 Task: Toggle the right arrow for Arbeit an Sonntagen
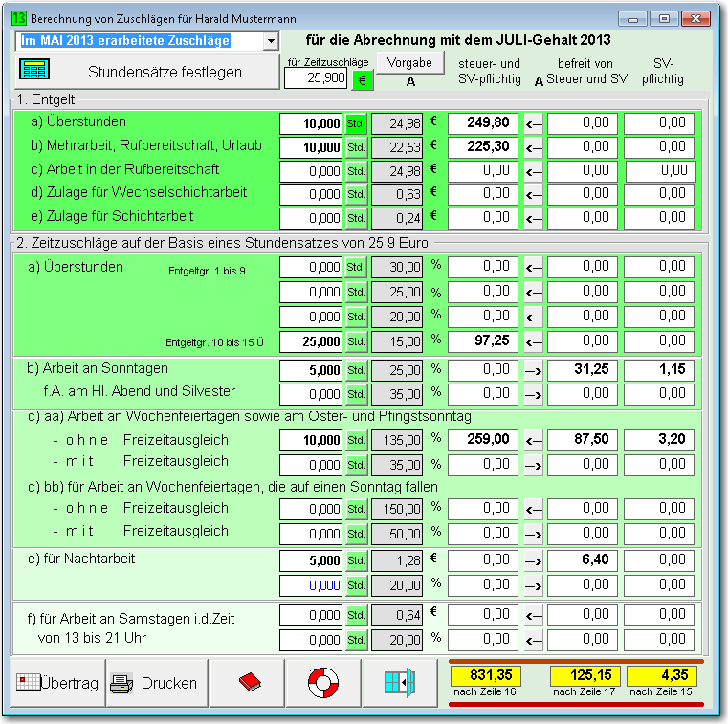coord(534,370)
